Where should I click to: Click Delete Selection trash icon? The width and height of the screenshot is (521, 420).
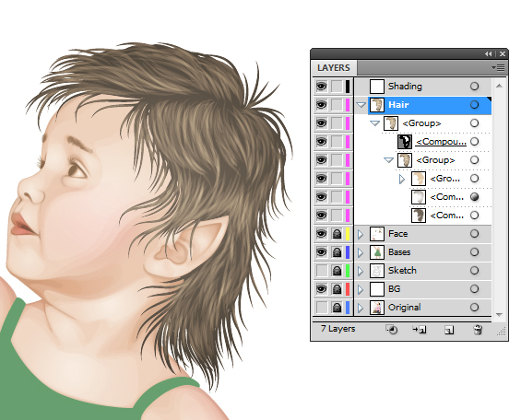pos(478,330)
